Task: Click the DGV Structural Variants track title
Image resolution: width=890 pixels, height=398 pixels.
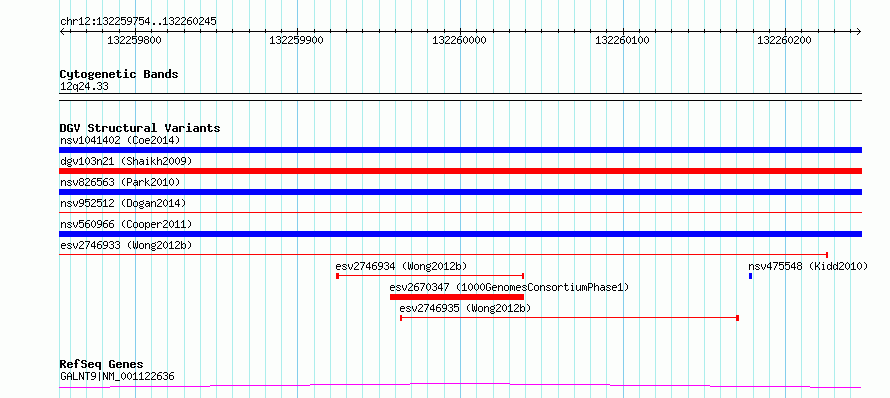Action: [140, 128]
